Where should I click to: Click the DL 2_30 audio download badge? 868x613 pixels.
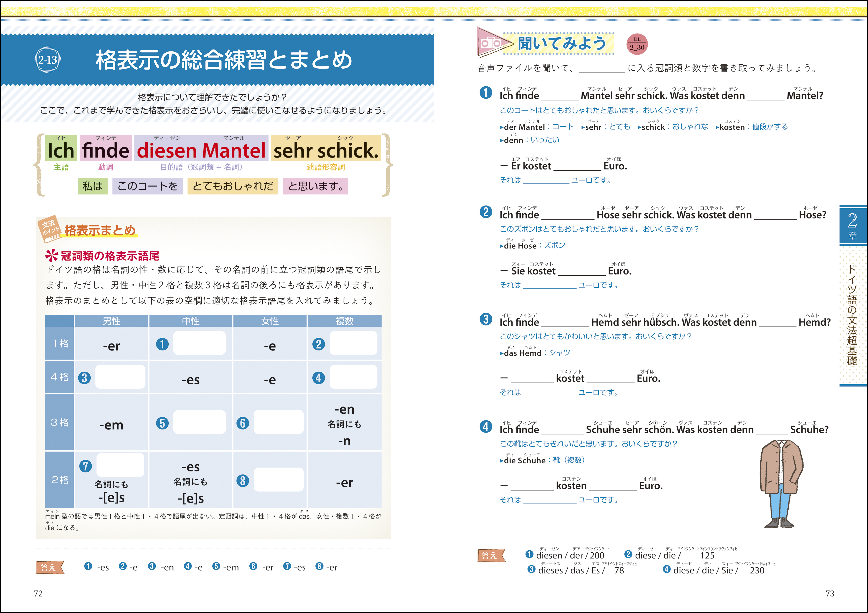[x=637, y=44]
